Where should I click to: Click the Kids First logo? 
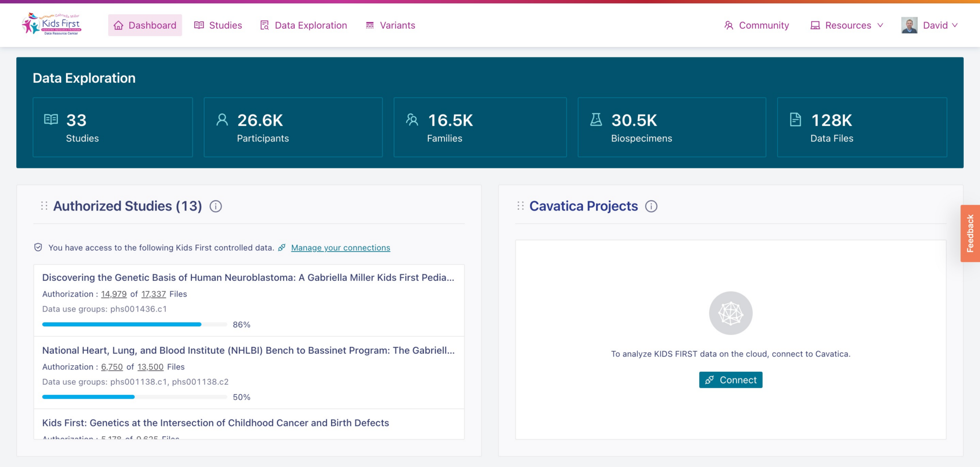pos(52,24)
